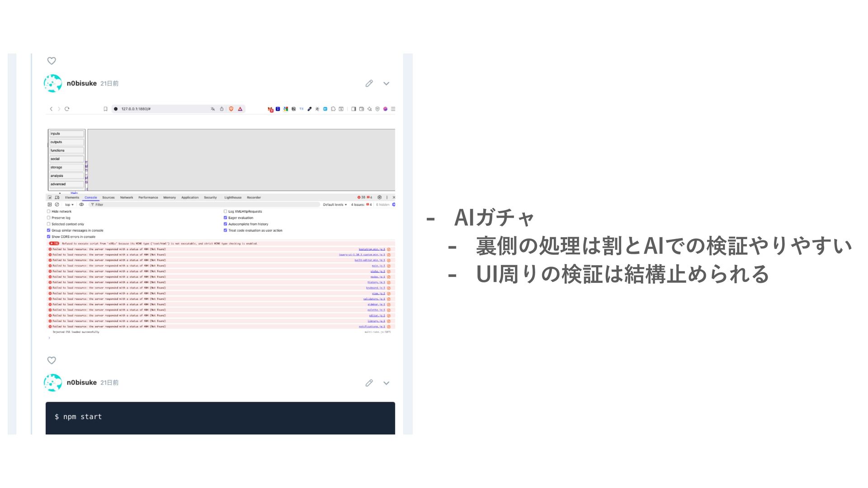This screenshot has height=488, width=868.
Task: Click the DevTools inspect element icon
Action: [50, 197]
